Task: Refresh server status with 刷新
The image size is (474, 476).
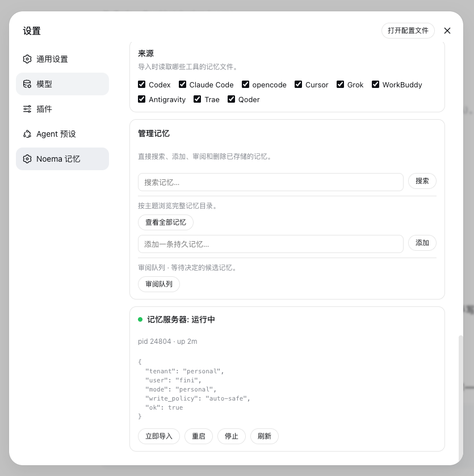Action: coord(264,436)
